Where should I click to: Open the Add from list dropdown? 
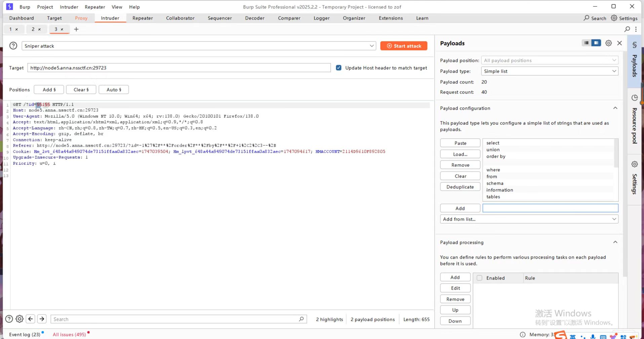529,219
